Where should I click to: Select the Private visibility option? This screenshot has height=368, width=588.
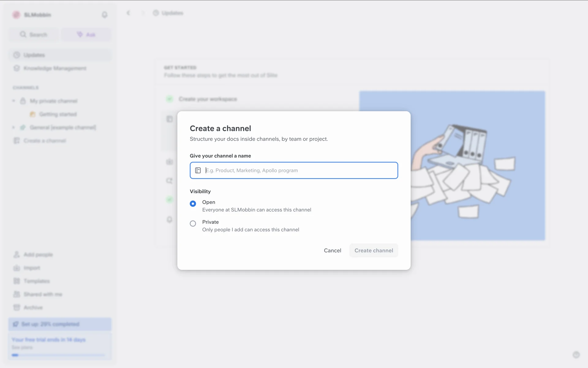(x=193, y=224)
